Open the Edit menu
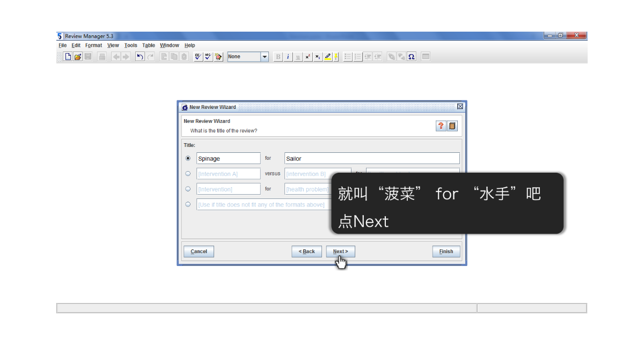 (76, 46)
